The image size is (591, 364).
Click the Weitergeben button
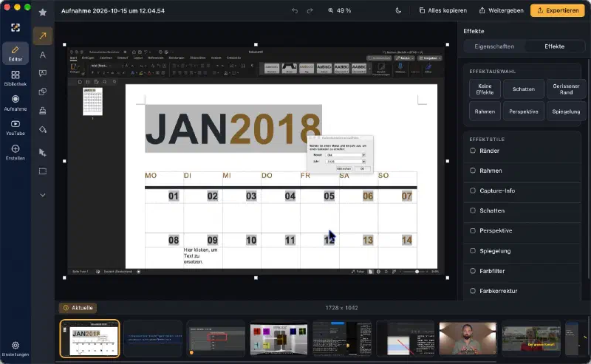point(502,10)
